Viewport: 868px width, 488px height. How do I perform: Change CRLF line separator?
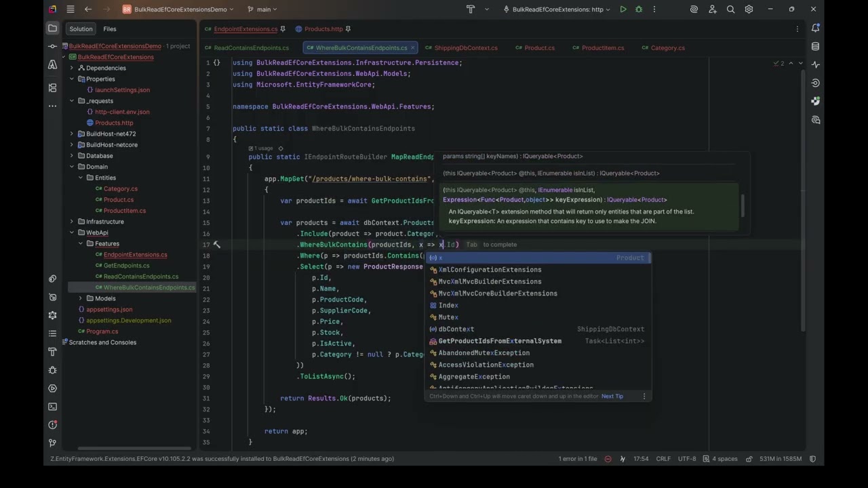[664, 459]
